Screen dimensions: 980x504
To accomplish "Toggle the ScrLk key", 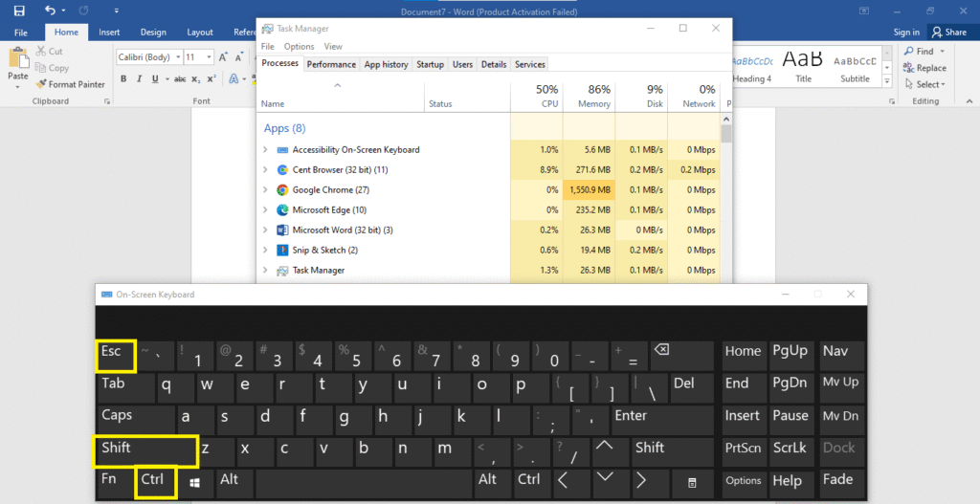I will point(792,450).
